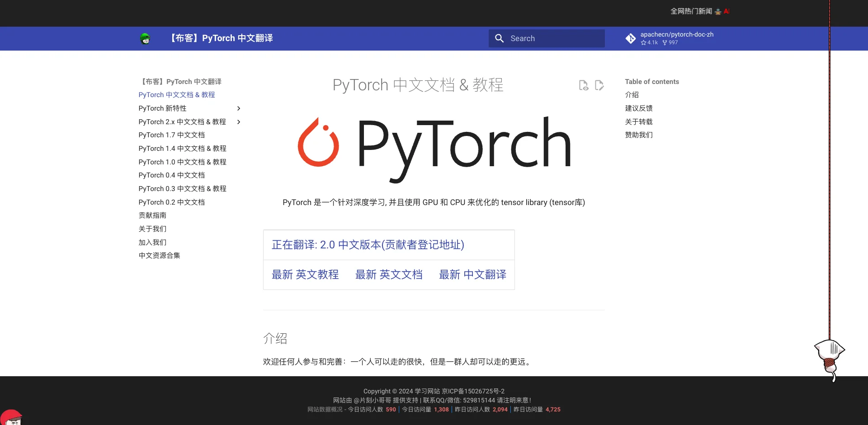Open PyTorch 1.4 中文文档 & 教程 entry

tap(182, 149)
